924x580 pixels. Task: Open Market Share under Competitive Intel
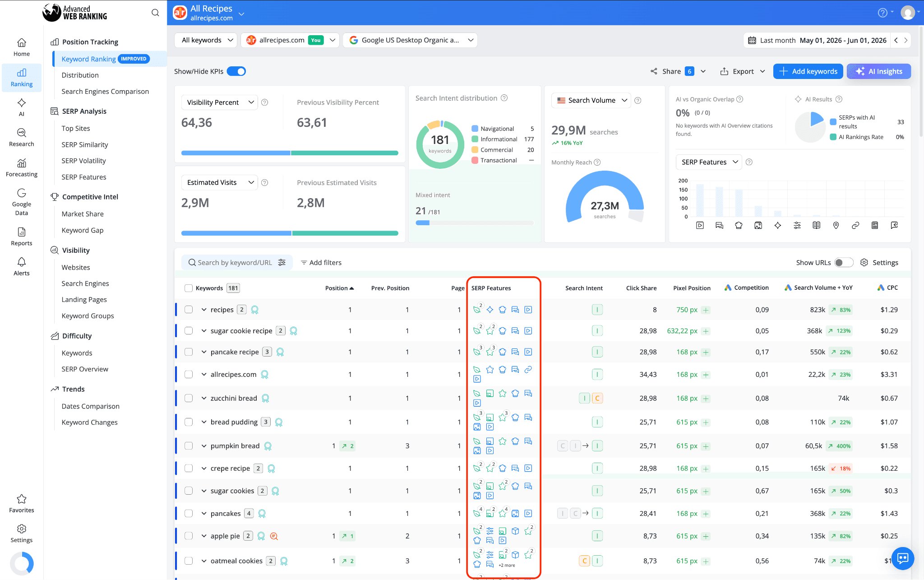click(83, 214)
